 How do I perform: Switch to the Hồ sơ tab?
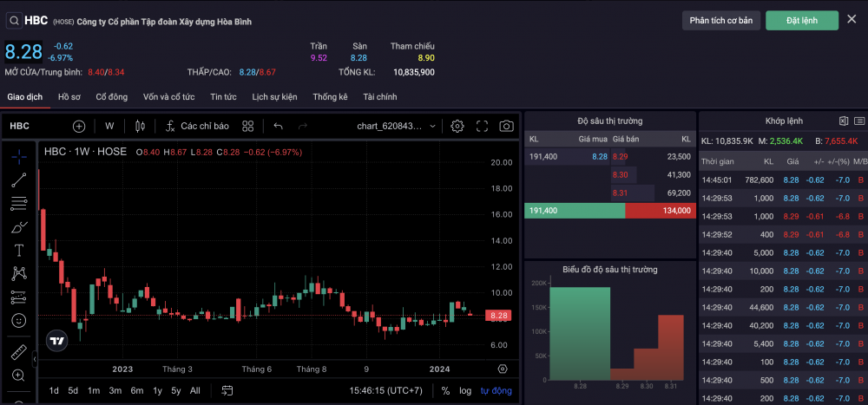click(x=69, y=97)
